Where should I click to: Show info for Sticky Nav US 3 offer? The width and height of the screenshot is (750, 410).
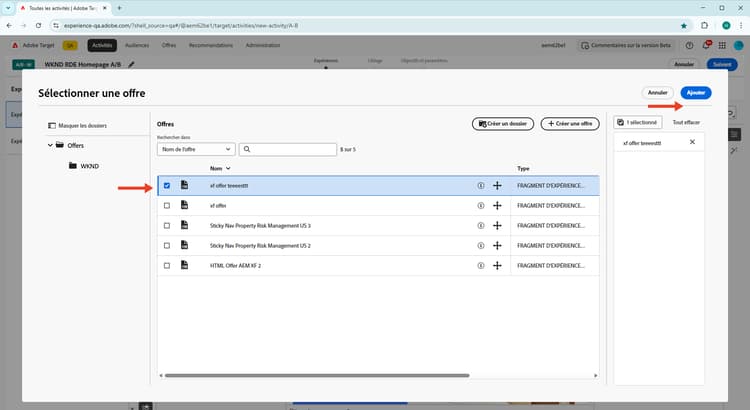pos(481,225)
